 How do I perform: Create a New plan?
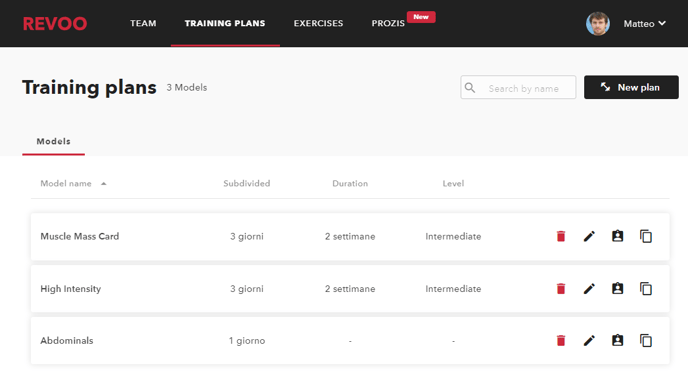click(x=631, y=87)
